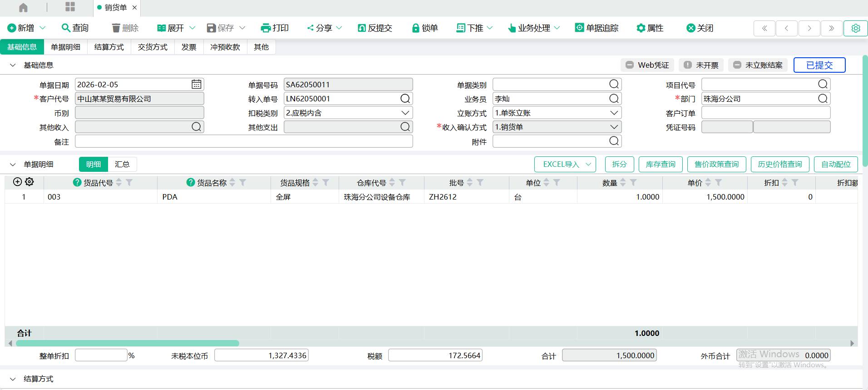Select the 明细 view toggle
The height and width of the screenshot is (390, 868).
click(x=94, y=164)
